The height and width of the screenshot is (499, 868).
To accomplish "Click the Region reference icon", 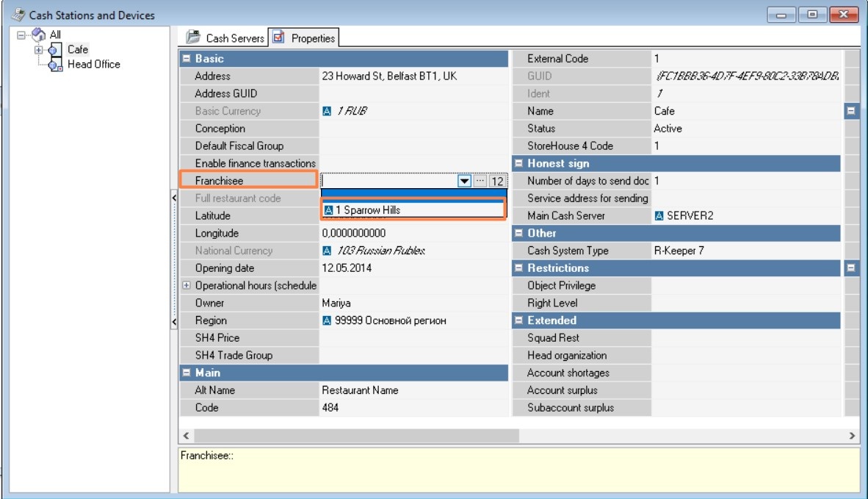I will [x=327, y=320].
